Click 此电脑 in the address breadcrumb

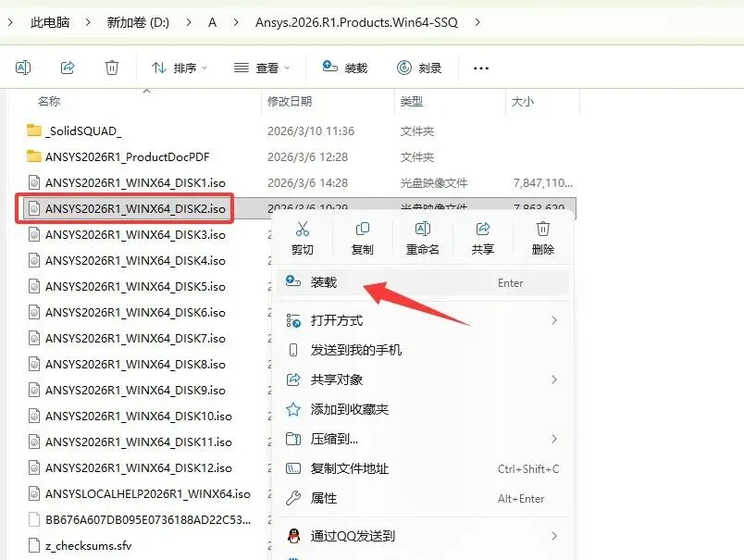click(50, 22)
